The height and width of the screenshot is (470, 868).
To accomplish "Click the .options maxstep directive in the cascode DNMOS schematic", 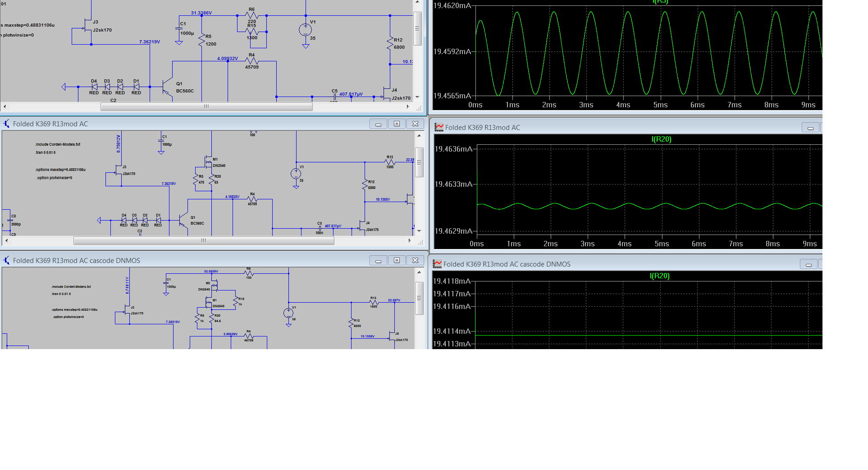I will tap(74, 310).
